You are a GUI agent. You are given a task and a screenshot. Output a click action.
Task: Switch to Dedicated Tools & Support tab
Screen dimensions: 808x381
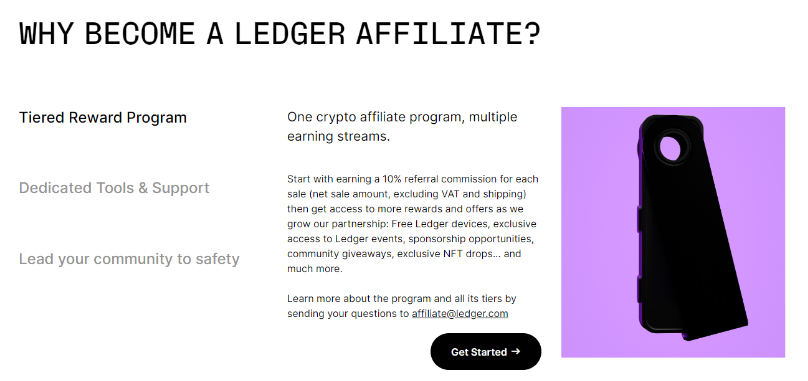pyautogui.click(x=114, y=188)
